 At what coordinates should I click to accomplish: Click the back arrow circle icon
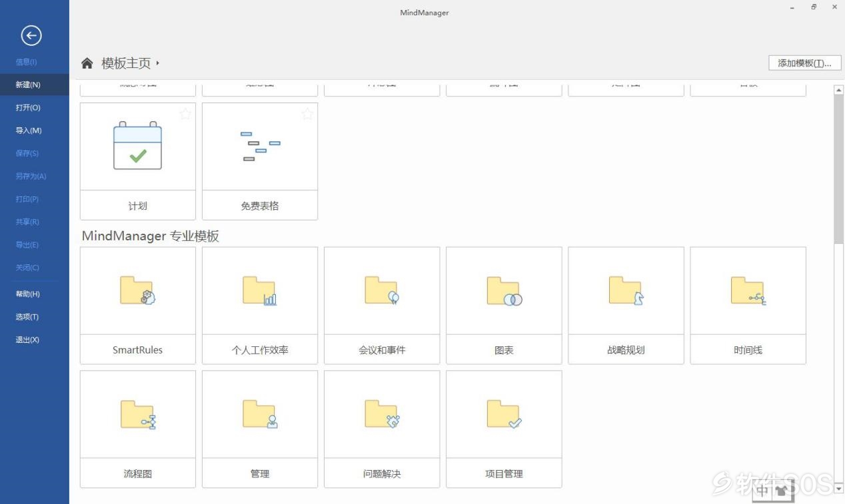[x=31, y=35]
